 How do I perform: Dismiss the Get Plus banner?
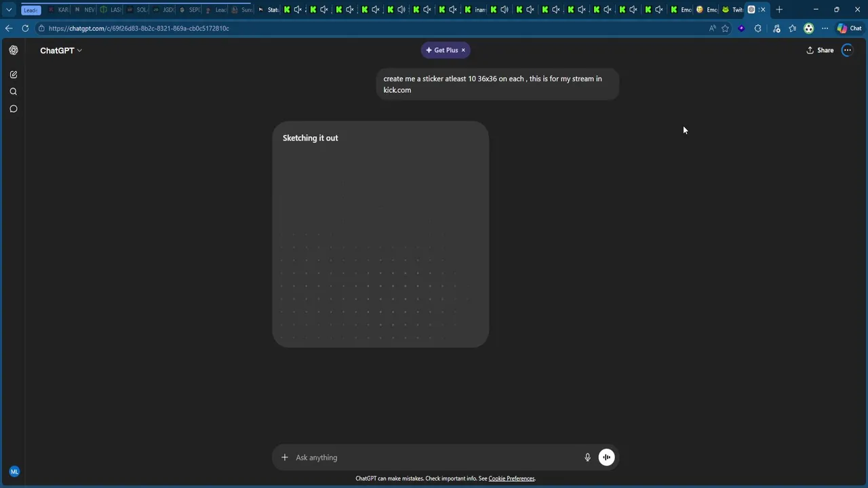[x=463, y=50]
